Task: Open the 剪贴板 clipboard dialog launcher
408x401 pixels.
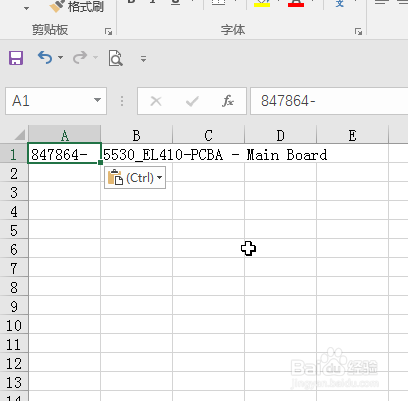Action: [108, 31]
